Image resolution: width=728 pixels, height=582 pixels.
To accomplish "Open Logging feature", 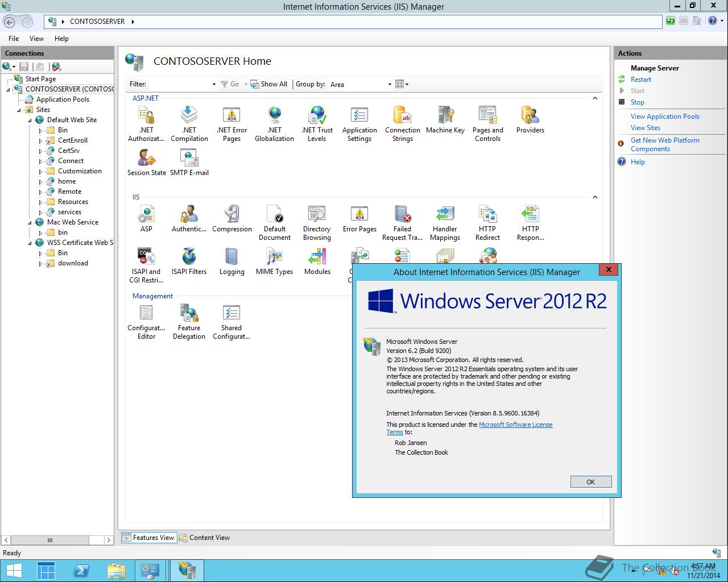I will (231, 261).
